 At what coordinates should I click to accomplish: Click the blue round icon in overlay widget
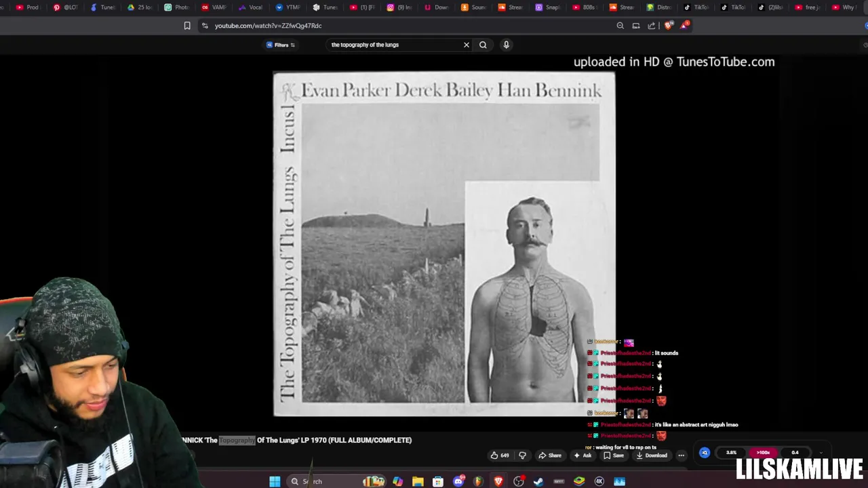pyautogui.click(x=705, y=453)
